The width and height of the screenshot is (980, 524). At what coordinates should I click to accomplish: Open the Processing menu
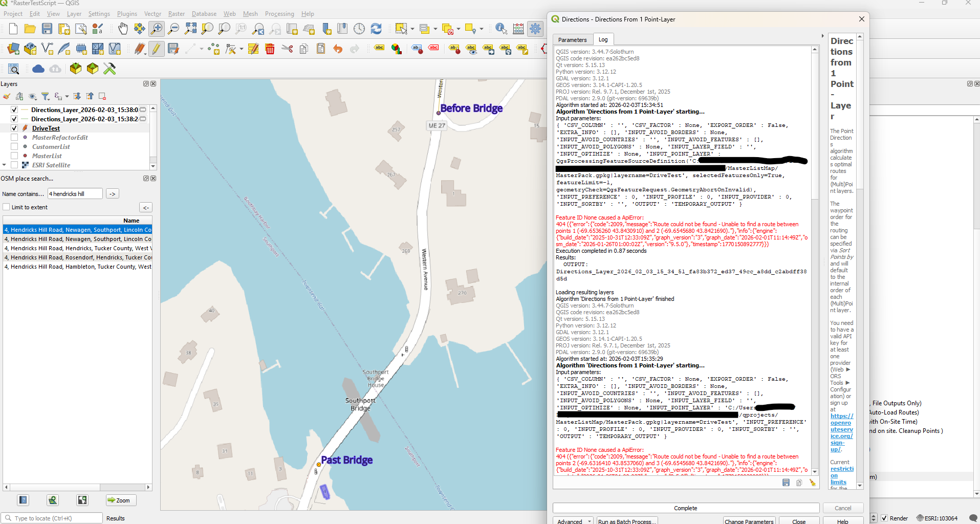pos(279,14)
